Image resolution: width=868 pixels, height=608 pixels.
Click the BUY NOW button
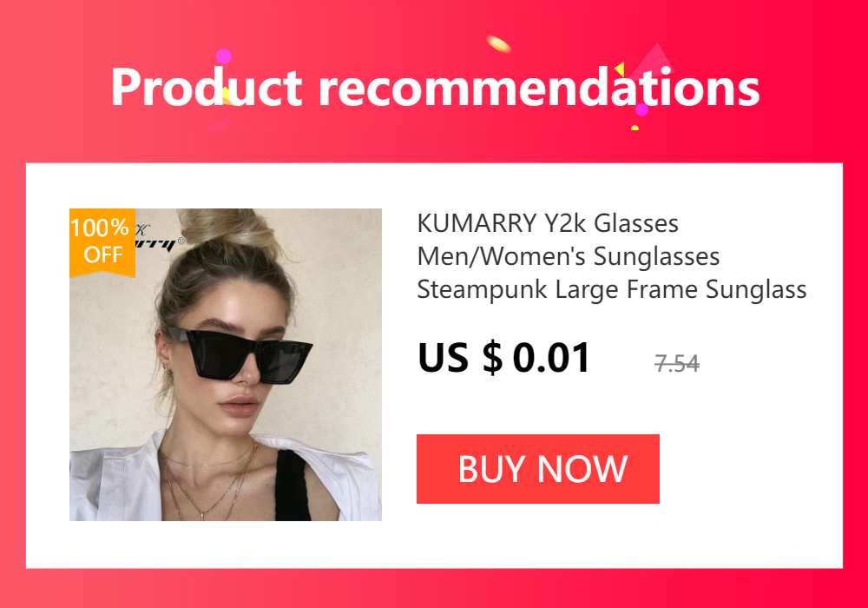click(x=537, y=469)
